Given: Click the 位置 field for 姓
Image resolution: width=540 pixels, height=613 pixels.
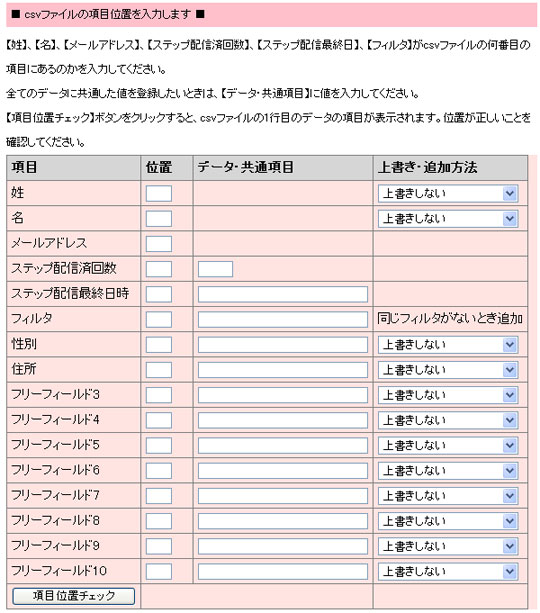Looking at the screenshot, I should [x=159, y=194].
